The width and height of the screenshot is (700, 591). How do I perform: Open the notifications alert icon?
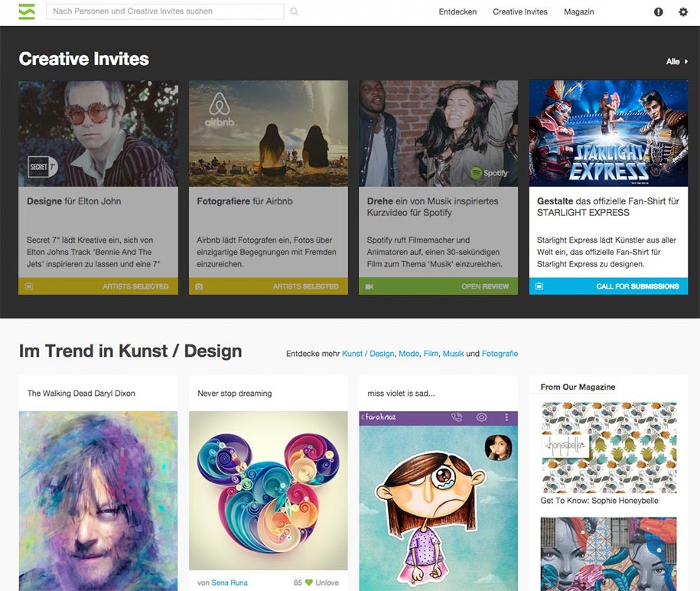[x=659, y=12]
